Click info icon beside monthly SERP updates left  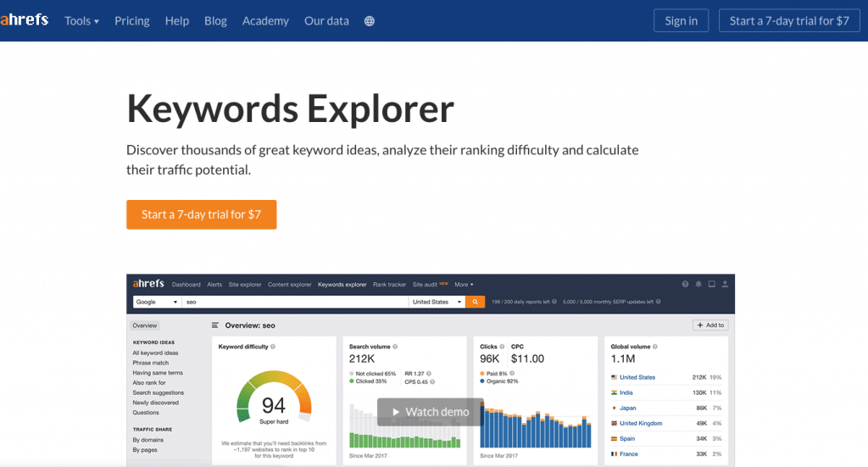tap(658, 302)
